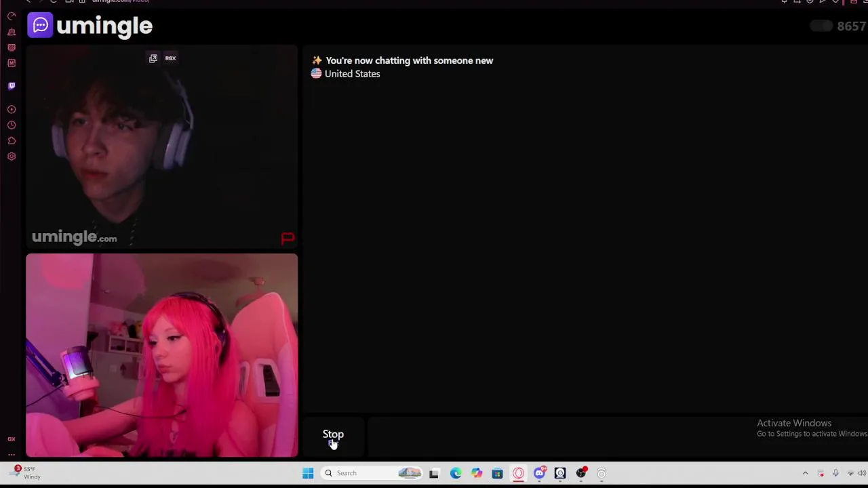Open Discord from the taskbar

click(539, 473)
